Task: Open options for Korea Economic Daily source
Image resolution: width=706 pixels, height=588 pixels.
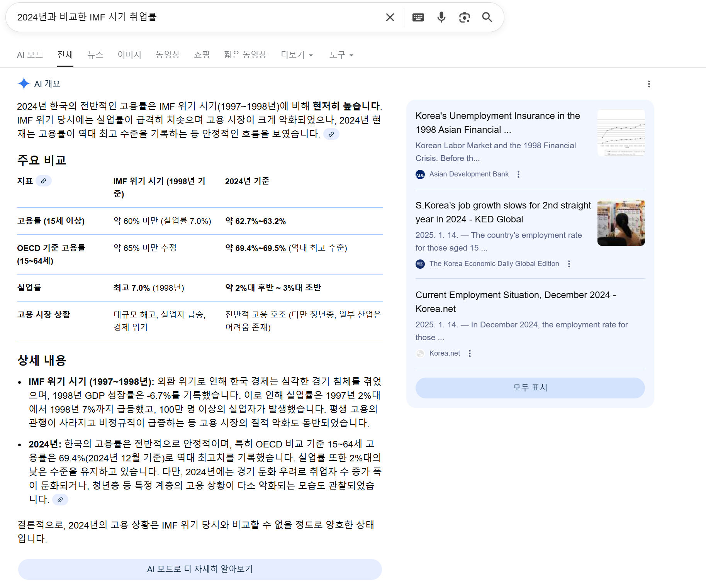Action: [569, 264]
